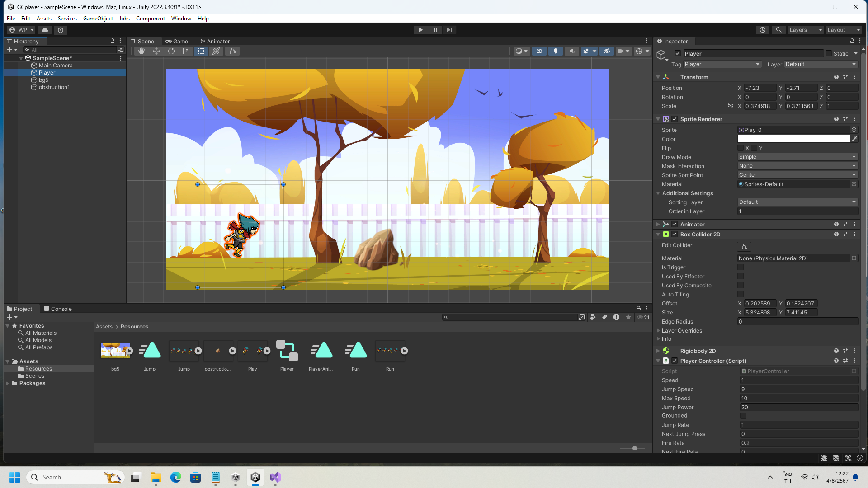
Task: Select the Hand view tool
Action: click(141, 51)
